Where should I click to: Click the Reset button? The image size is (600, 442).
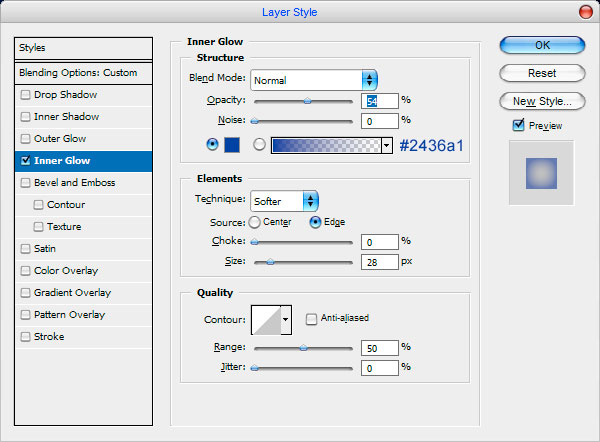pyautogui.click(x=542, y=73)
